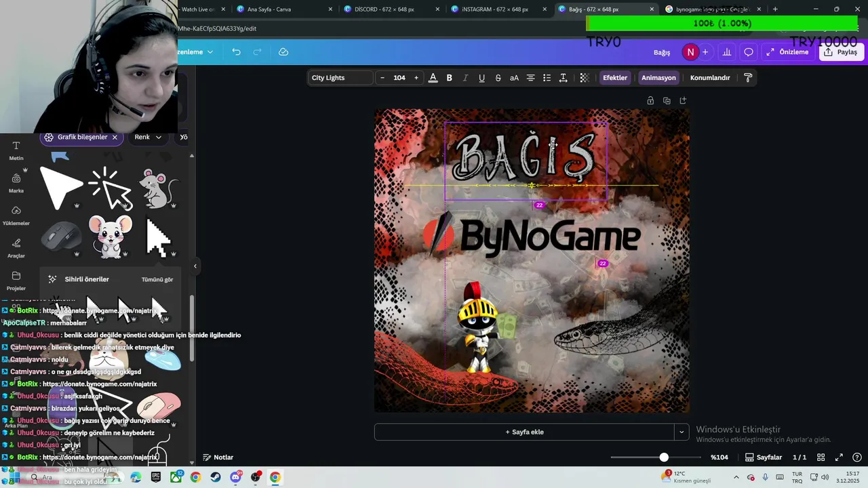Lock the page with the padlock icon
This screenshot has width=868, height=488.
650,100
